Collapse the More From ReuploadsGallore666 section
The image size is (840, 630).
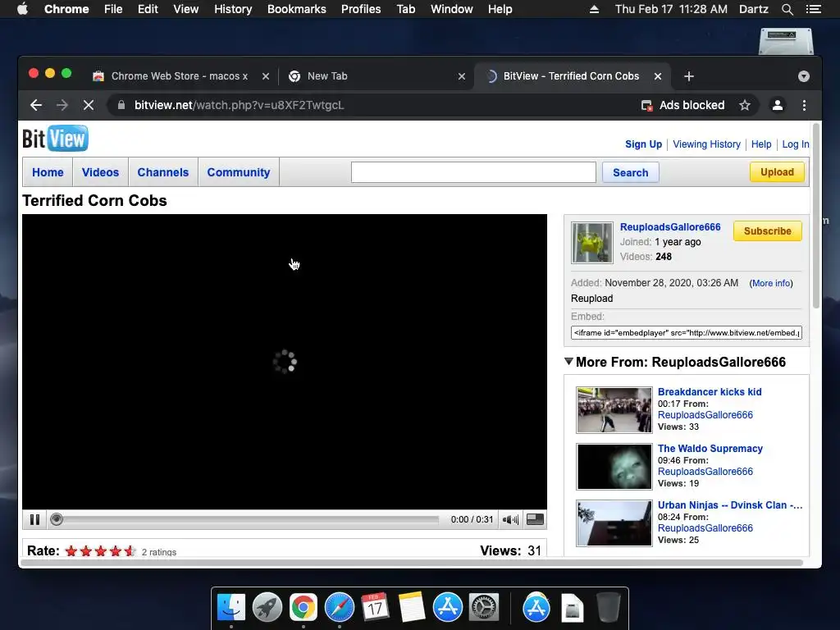(569, 362)
